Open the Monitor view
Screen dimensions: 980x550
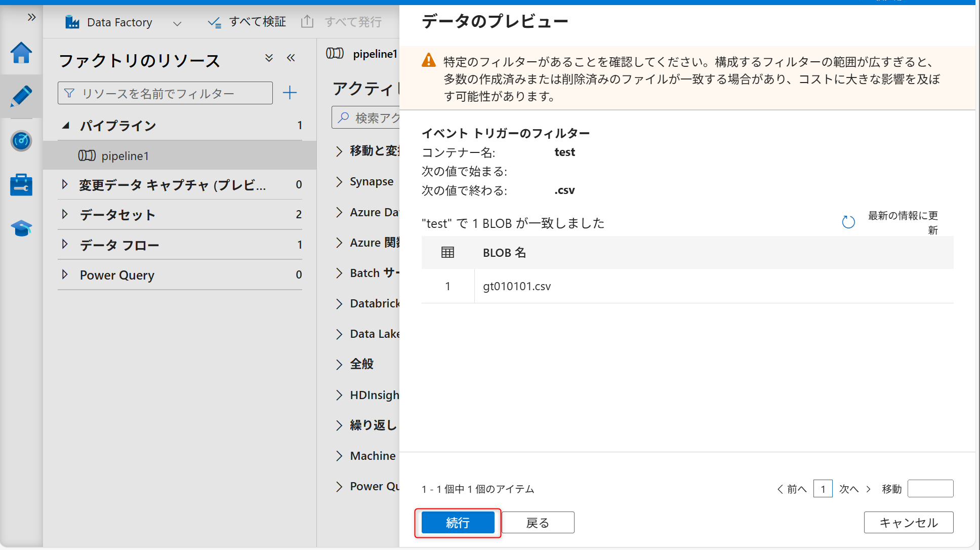pyautogui.click(x=21, y=141)
